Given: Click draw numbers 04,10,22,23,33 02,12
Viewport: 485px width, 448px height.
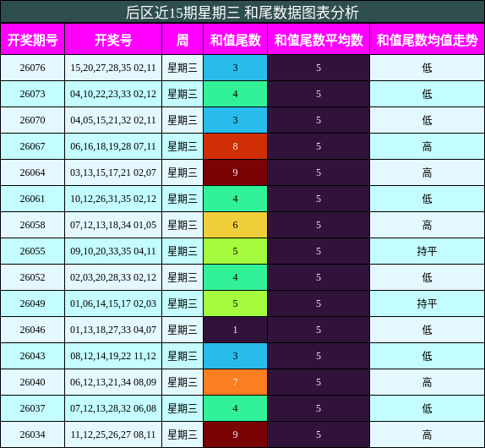Looking at the screenshot, I should pyautogui.click(x=113, y=94).
